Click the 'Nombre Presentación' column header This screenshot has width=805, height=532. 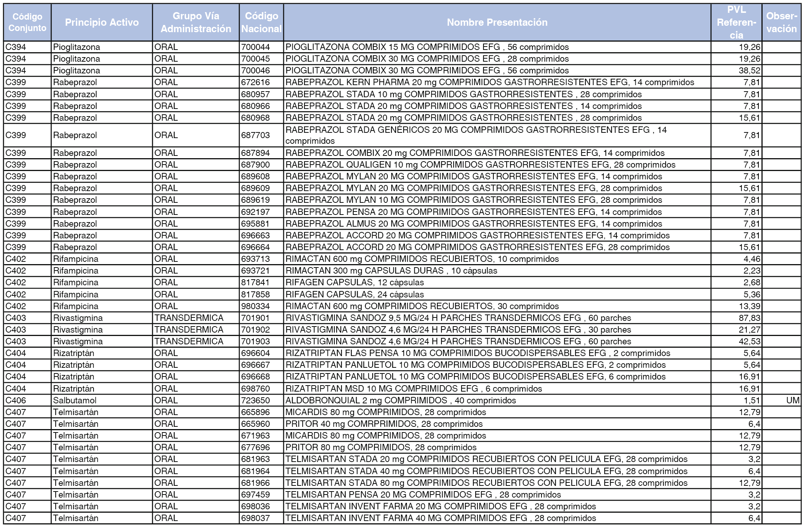497,22
